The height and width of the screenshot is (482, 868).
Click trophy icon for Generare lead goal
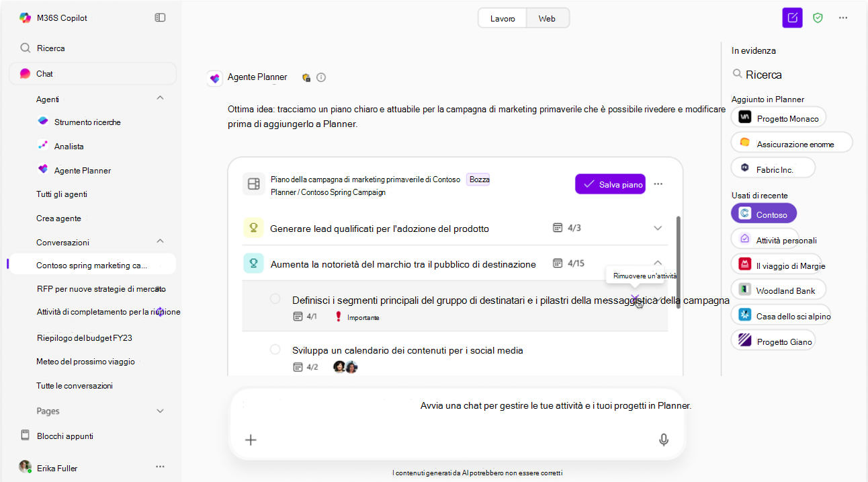[253, 228]
